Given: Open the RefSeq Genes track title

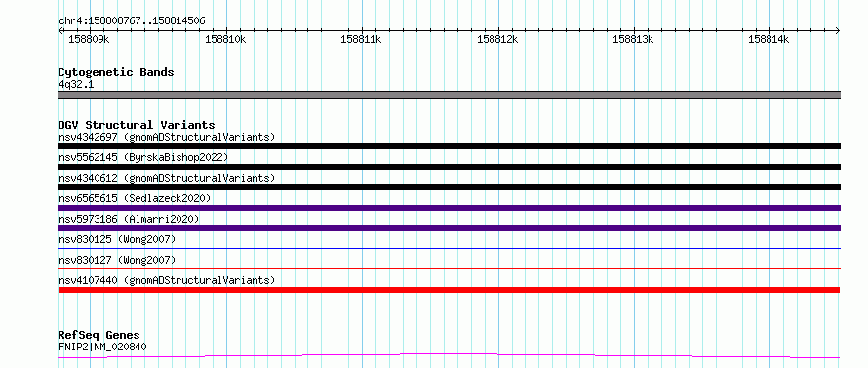Looking at the screenshot, I should pyautogui.click(x=99, y=336).
